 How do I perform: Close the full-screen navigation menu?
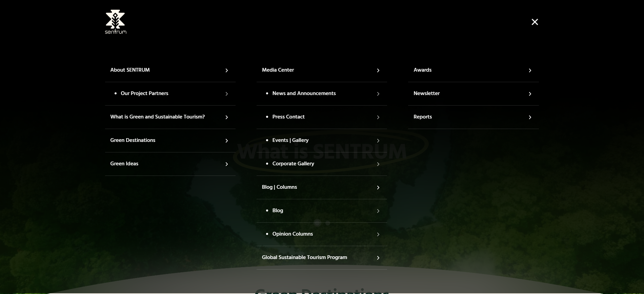tap(535, 22)
